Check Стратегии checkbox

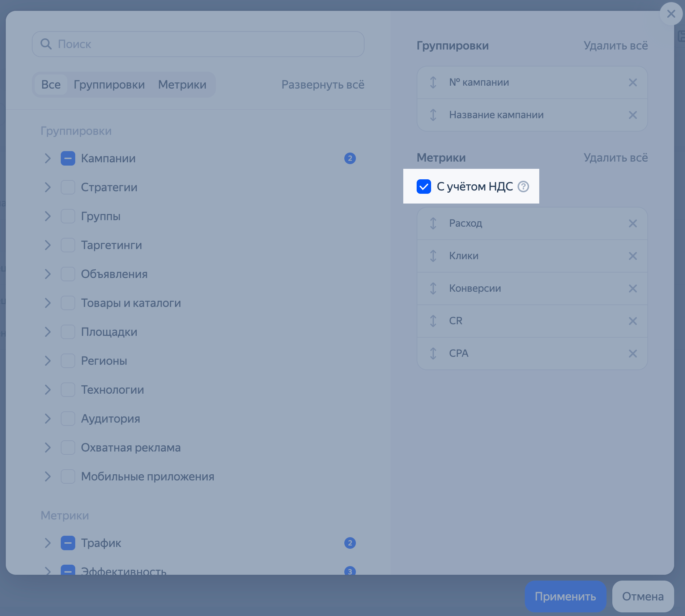tap(68, 187)
